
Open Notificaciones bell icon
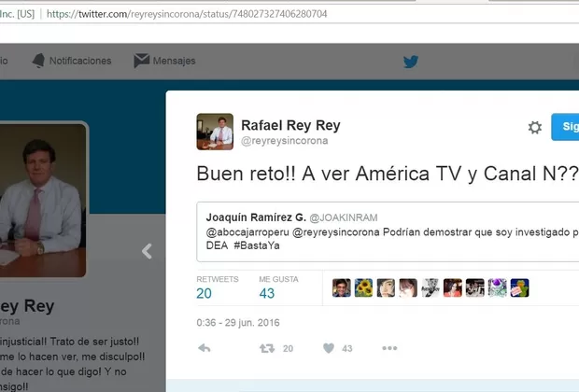coord(38,61)
